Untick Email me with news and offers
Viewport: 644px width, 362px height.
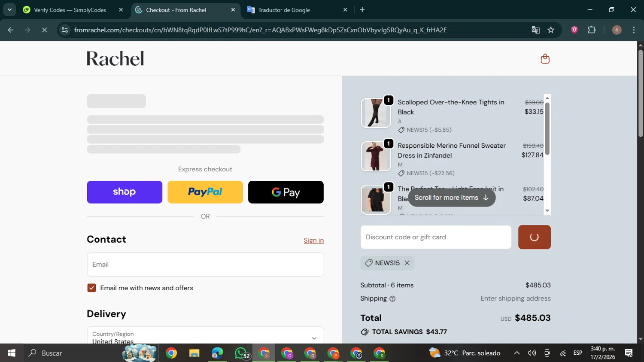[91, 288]
